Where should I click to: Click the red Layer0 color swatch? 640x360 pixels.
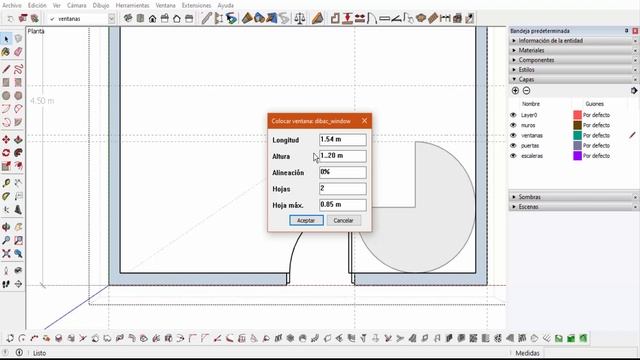point(577,115)
